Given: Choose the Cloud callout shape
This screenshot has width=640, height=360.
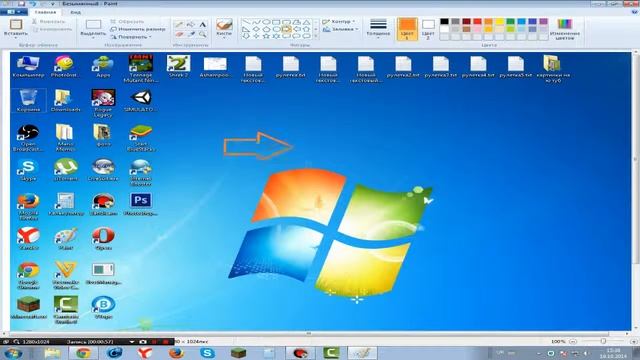Looking at the screenshot, I should [x=306, y=36].
